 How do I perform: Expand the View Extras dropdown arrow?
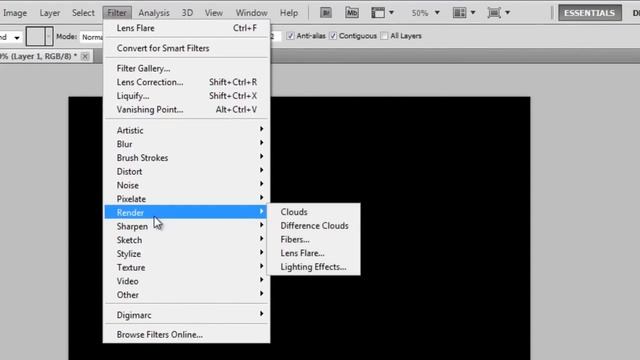(391, 13)
